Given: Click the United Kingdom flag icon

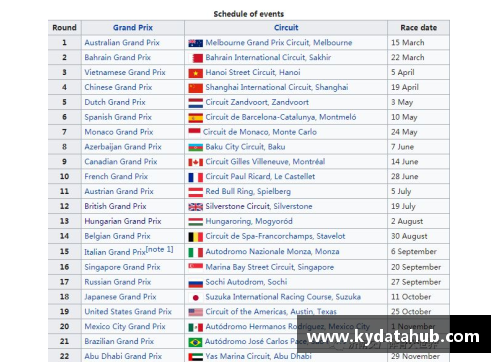Looking at the screenshot, I should pos(195,207).
